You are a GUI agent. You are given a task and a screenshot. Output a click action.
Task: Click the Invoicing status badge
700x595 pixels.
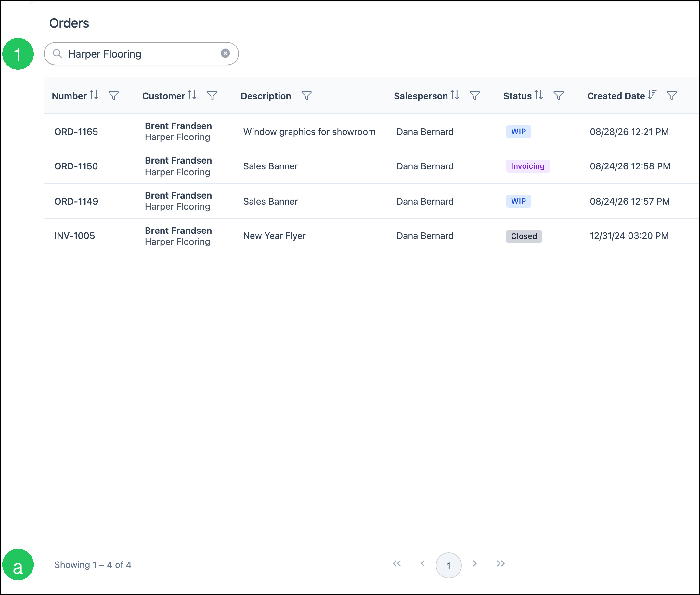(x=528, y=166)
